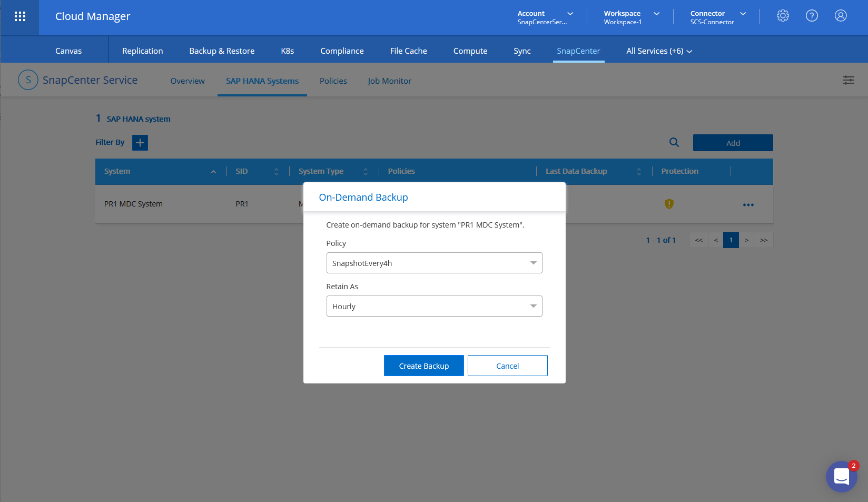Click the Protection column header
The width and height of the screenshot is (868, 502).
click(680, 171)
